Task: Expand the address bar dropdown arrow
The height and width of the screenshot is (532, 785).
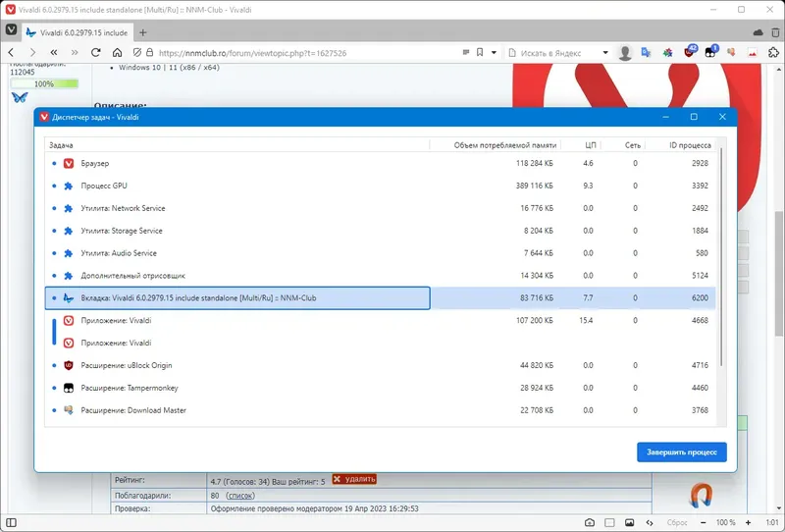Action: [x=494, y=53]
